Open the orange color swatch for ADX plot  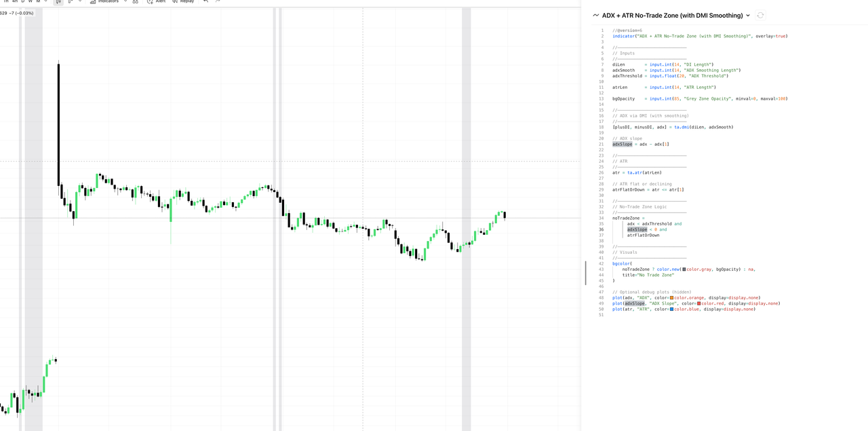coord(672,298)
